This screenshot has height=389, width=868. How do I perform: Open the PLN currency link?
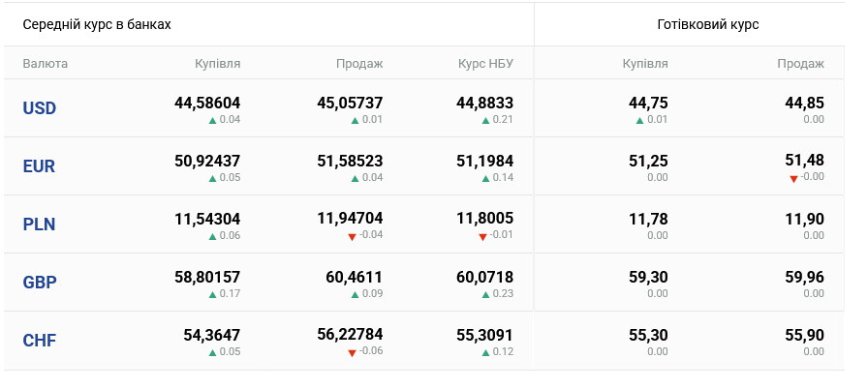39,224
